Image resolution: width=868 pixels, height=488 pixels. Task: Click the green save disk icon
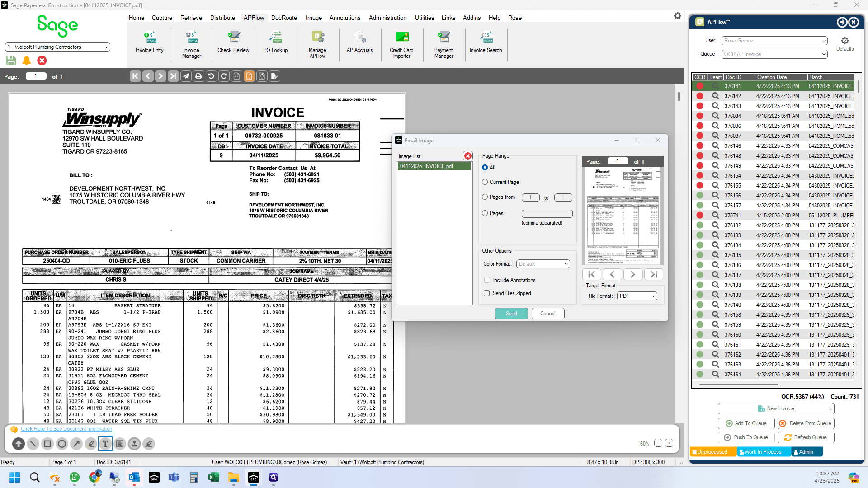(11, 60)
